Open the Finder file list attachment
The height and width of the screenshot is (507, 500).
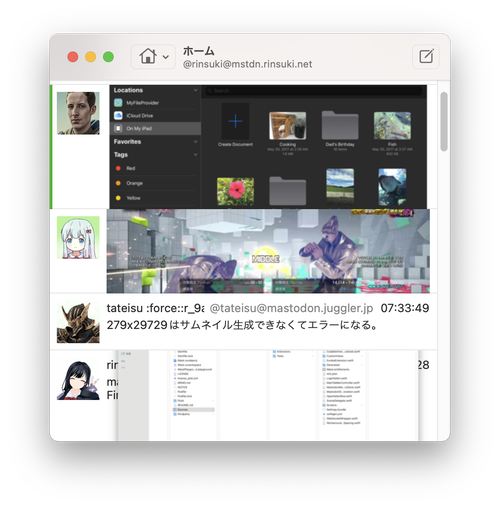(x=268, y=395)
